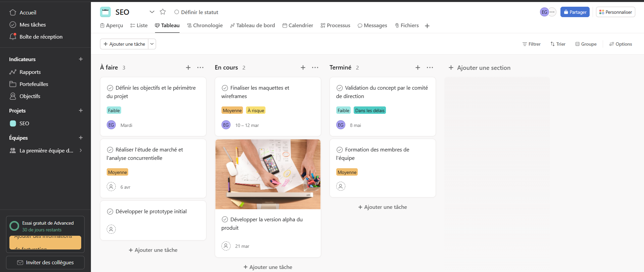Click the SEO project calendar icon
644x272 pixels.
[105, 12]
